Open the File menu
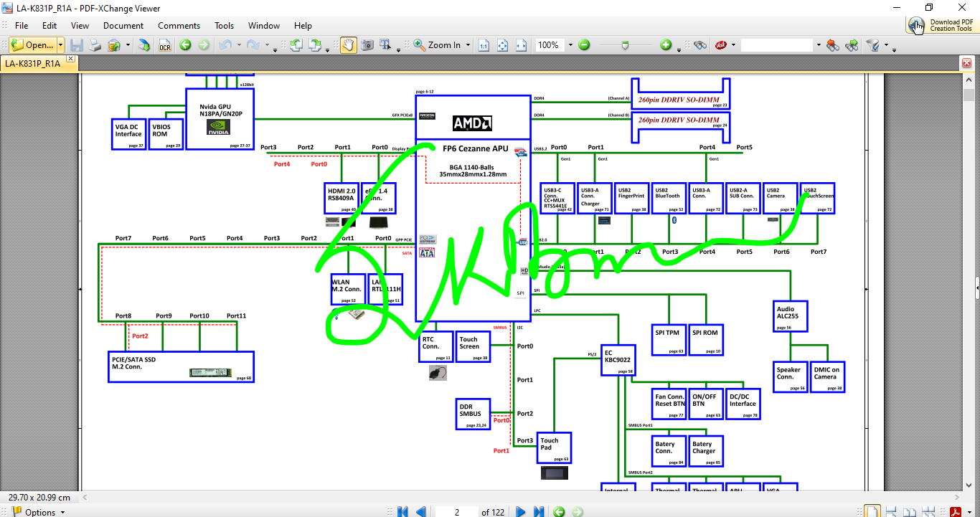 click(x=22, y=25)
